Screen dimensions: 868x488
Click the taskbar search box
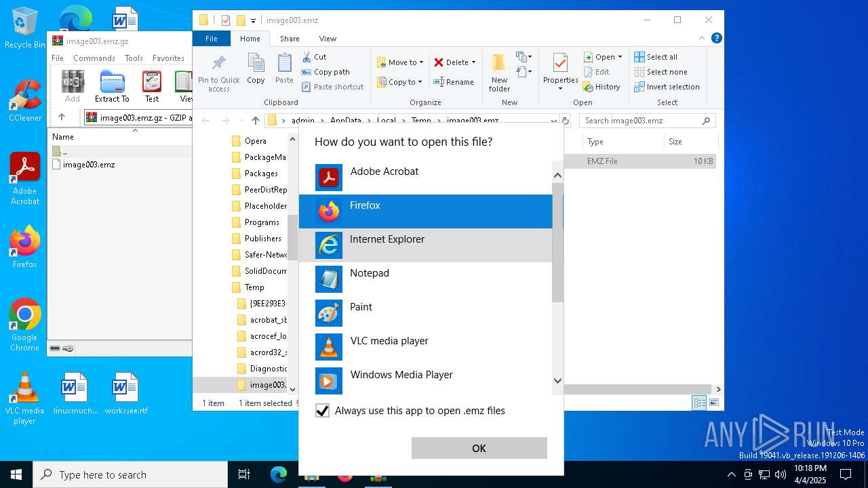tap(130, 474)
